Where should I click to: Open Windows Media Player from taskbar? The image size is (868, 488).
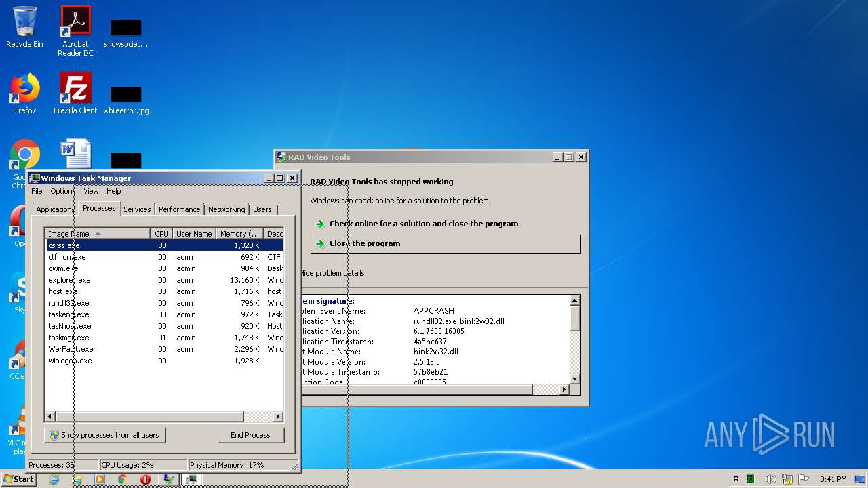(x=100, y=479)
